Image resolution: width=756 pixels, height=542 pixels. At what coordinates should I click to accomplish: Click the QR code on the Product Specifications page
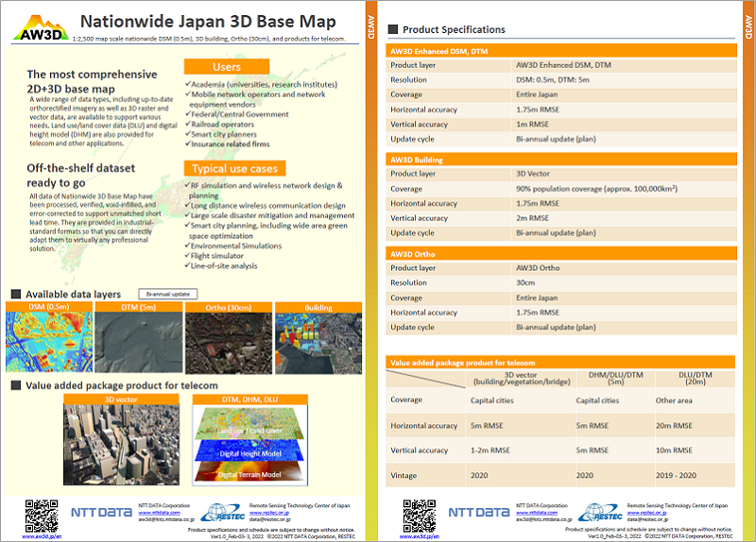pos(420,516)
